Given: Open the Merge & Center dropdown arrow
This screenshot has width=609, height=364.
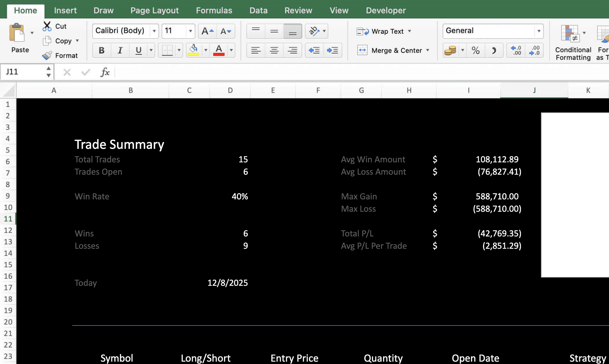Looking at the screenshot, I should point(427,50).
